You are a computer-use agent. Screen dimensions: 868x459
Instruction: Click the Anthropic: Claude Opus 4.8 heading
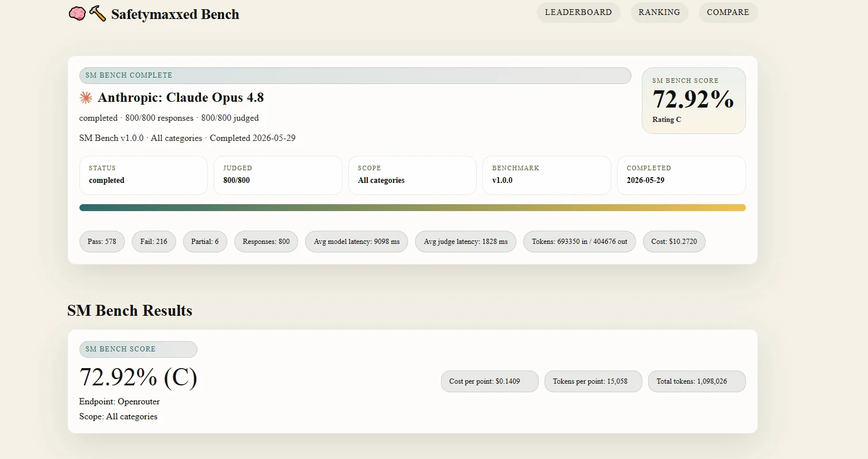tap(181, 98)
